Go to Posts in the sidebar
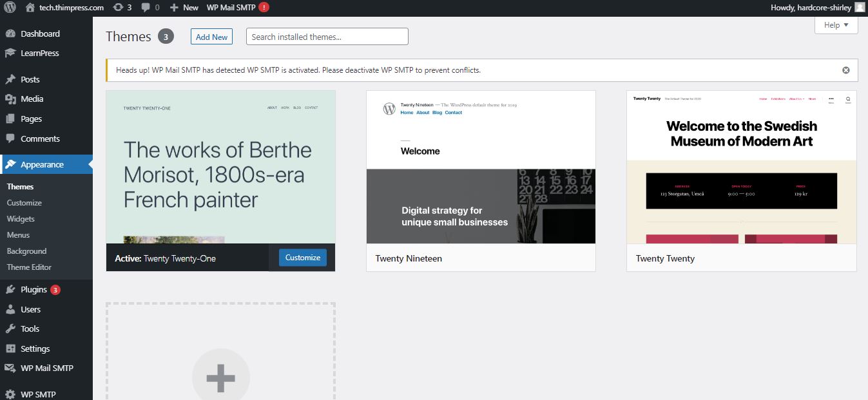 click(46, 80)
